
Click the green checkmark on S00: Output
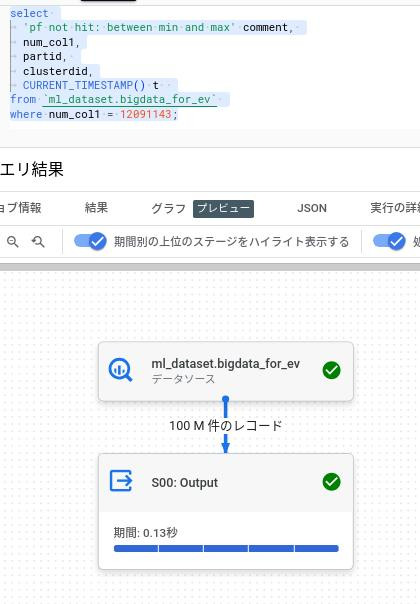click(x=331, y=482)
